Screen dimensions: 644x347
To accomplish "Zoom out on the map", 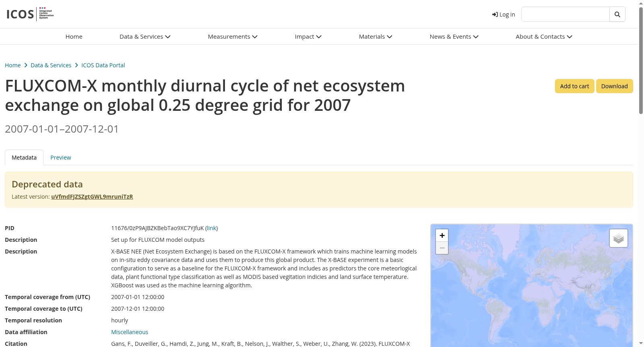I will coord(442,248).
